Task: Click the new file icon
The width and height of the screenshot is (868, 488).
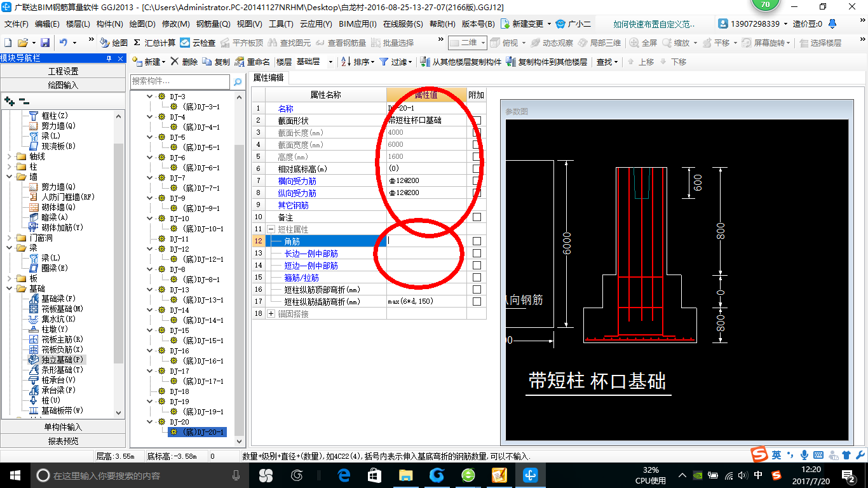Action: click(8, 43)
